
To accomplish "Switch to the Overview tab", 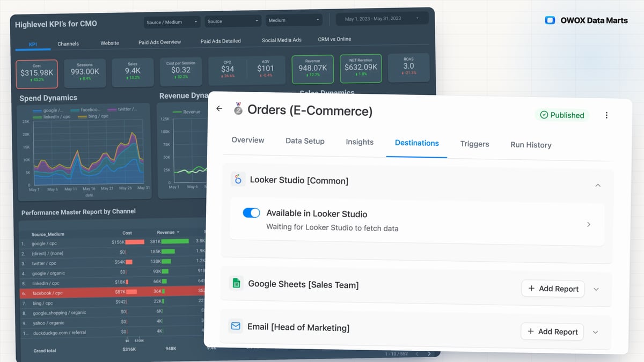I will (x=248, y=140).
